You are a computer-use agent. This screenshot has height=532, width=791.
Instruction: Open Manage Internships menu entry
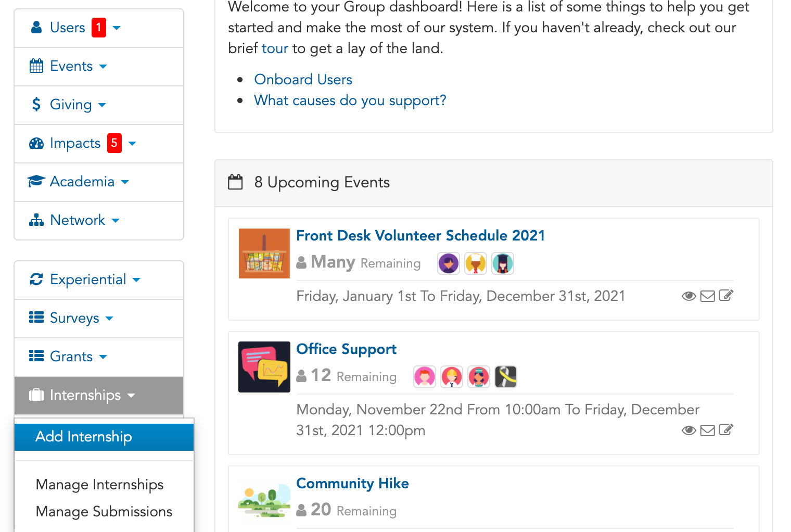tap(100, 485)
